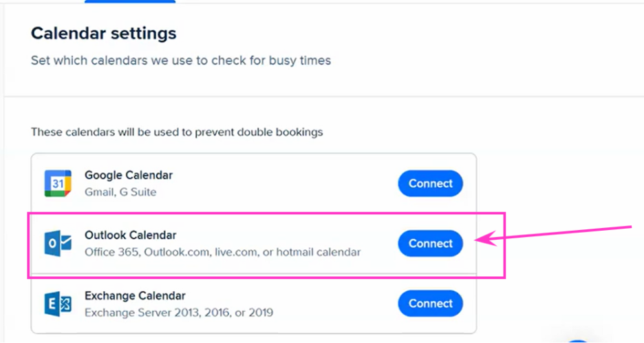Click the prevent double bookings sentence
Screen dimensions: 644x343
177,132
